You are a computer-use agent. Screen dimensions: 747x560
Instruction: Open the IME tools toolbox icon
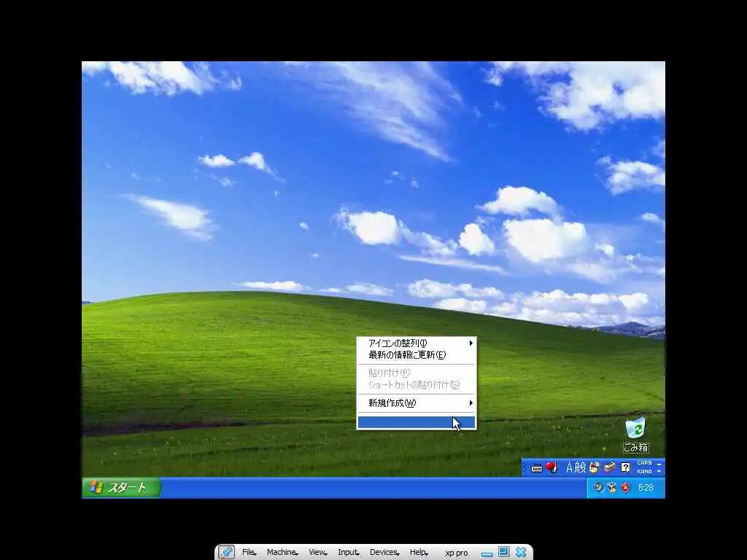(609, 467)
